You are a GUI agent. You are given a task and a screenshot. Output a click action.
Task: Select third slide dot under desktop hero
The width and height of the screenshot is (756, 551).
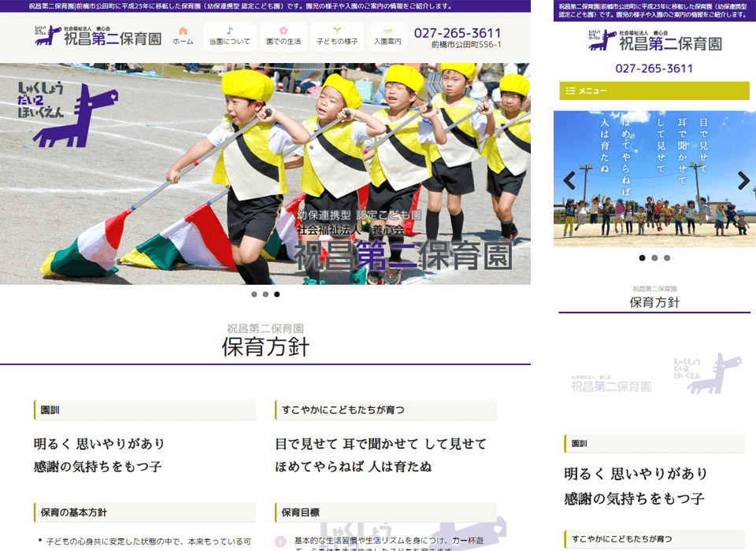pyautogui.click(x=276, y=294)
